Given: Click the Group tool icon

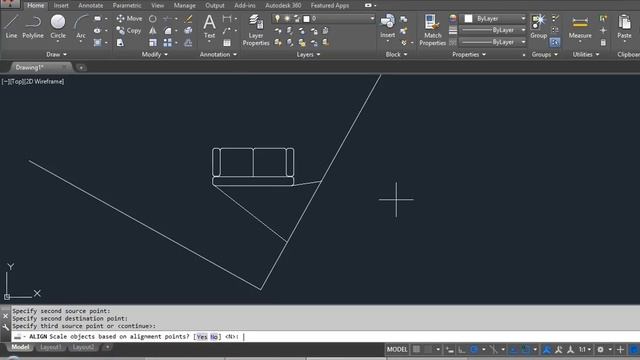Looking at the screenshot, I should tap(538, 27).
